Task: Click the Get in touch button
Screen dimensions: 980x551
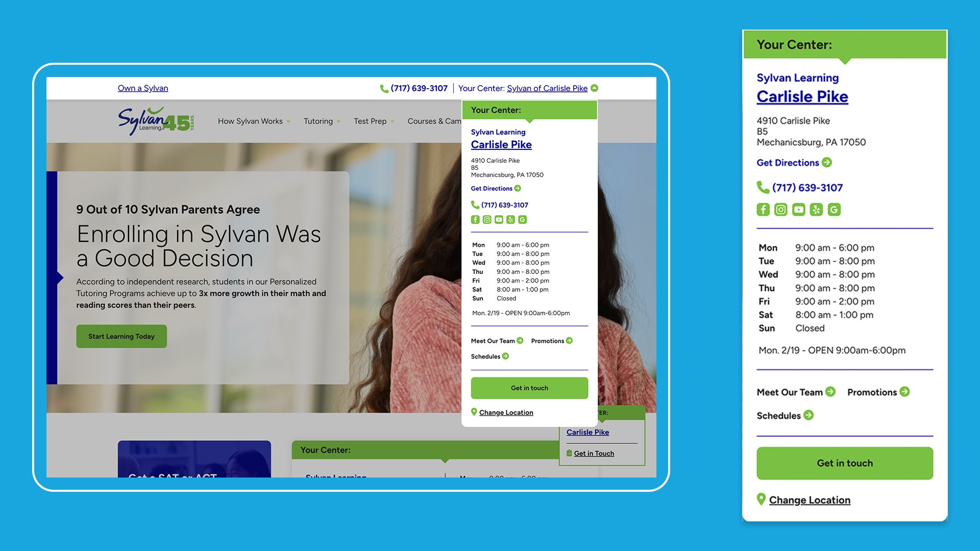Action: (x=530, y=388)
